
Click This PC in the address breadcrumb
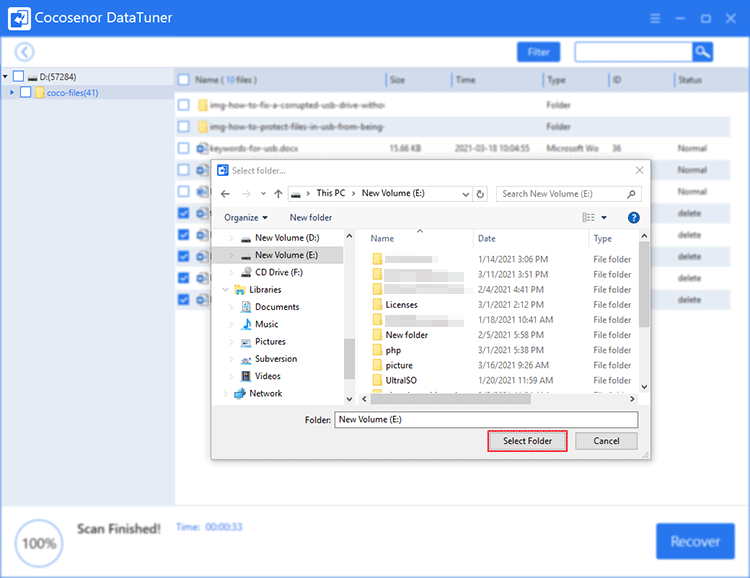(x=331, y=193)
